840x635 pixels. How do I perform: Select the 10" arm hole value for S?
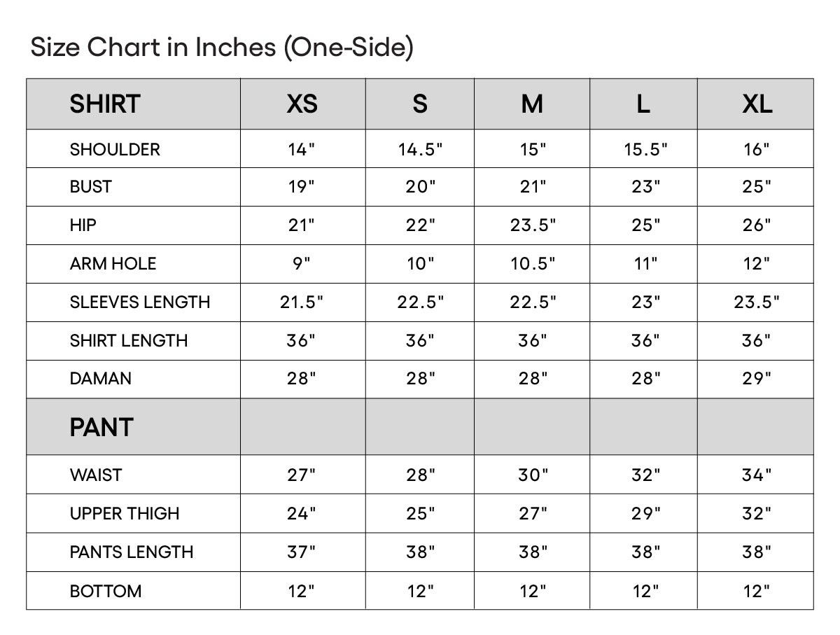click(x=420, y=264)
